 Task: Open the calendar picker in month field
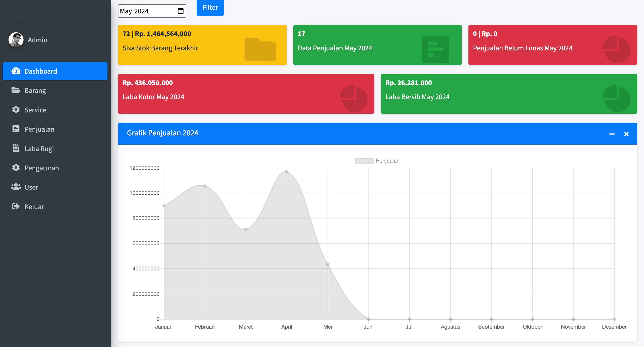180,11
